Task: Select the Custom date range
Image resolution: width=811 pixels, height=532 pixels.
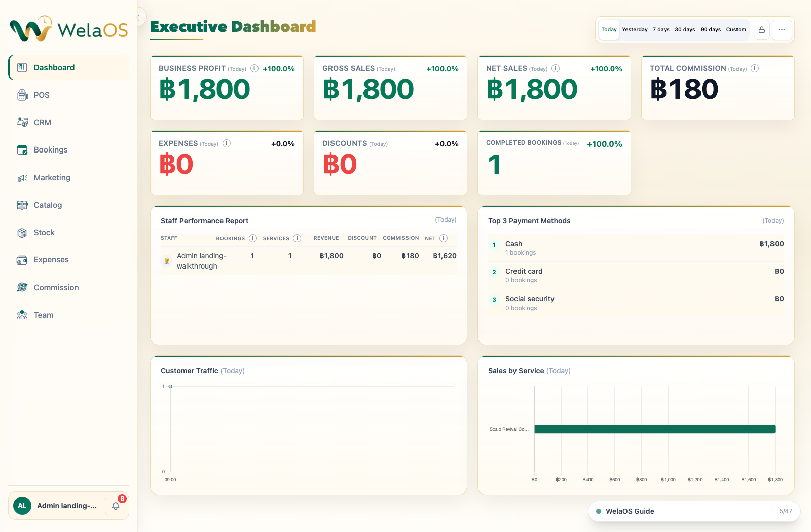Action: [736, 30]
